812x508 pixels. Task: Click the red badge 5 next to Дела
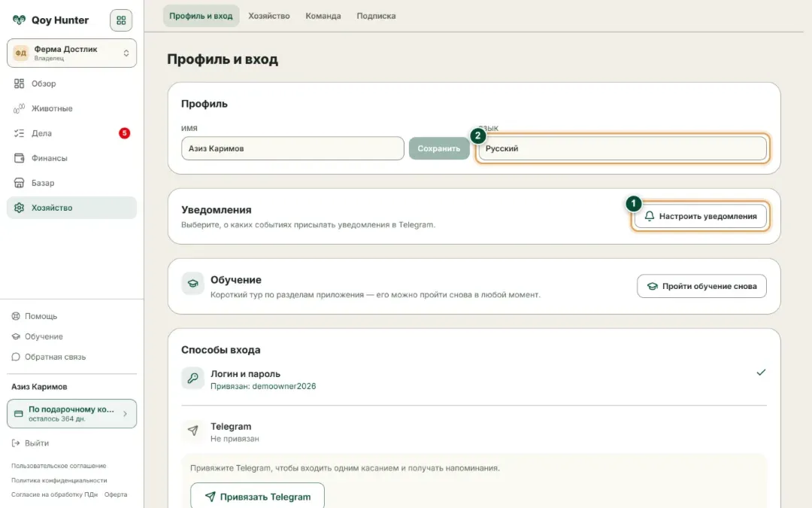pyautogui.click(x=124, y=133)
